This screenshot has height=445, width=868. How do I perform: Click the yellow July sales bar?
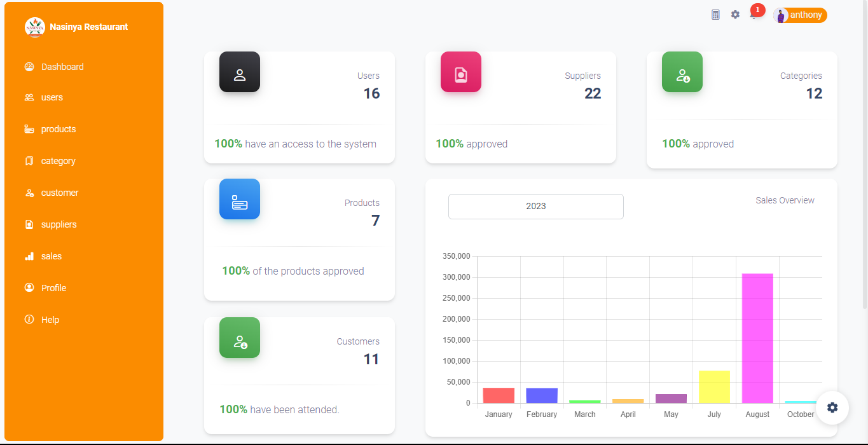[714, 387]
